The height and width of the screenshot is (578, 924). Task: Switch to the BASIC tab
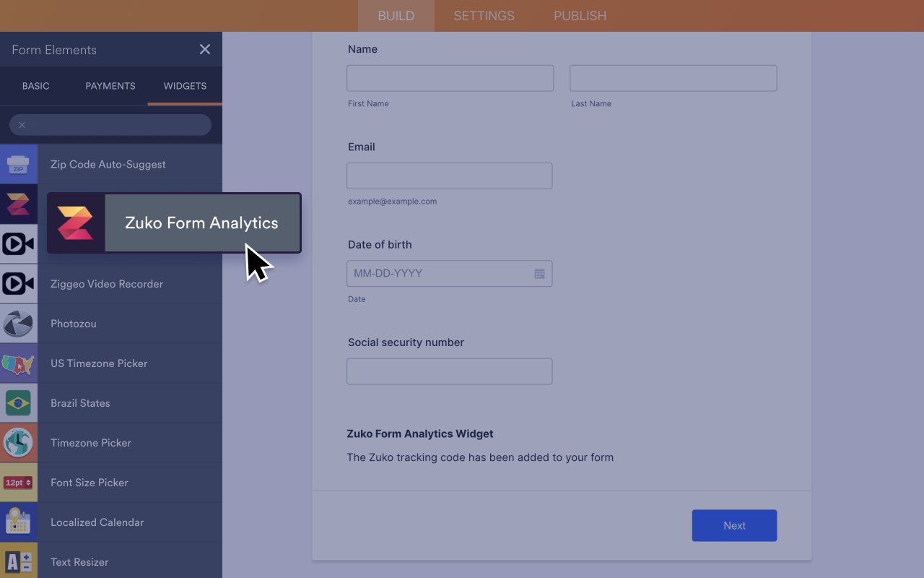[x=35, y=86]
